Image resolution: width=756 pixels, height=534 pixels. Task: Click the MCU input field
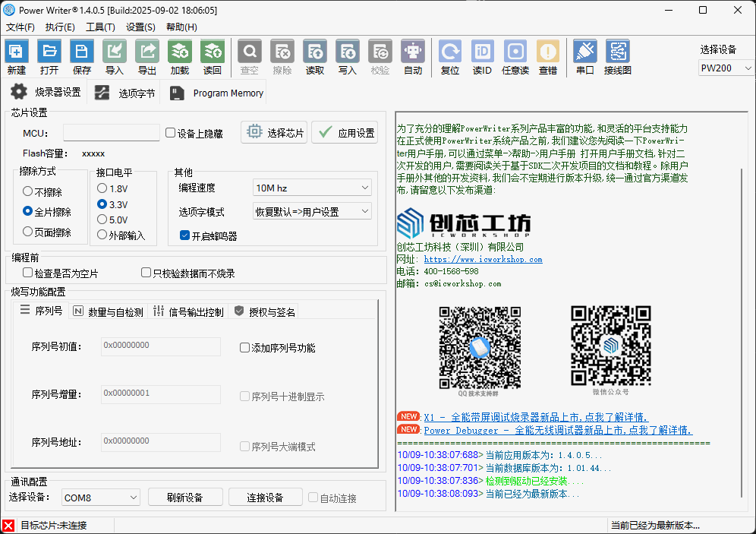click(112, 133)
